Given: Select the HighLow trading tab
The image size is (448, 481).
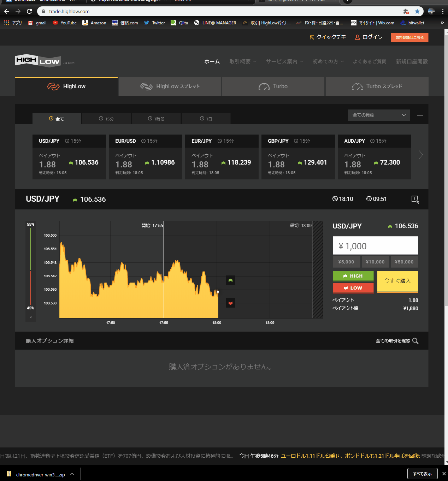Looking at the screenshot, I should coord(66,87).
